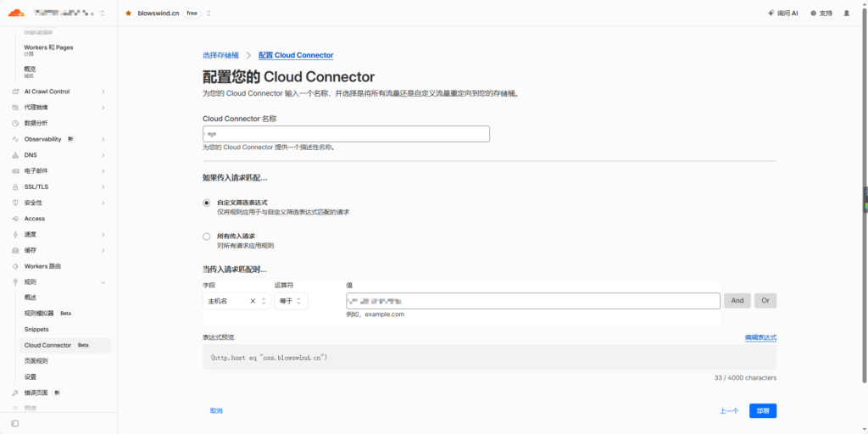
Task: Click the Workers 路由 icon
Action: (15, 266)
